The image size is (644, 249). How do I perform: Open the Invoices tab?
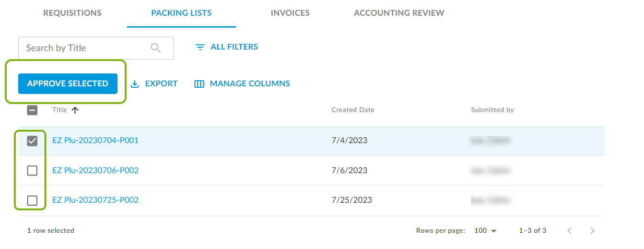coord(290,13)
